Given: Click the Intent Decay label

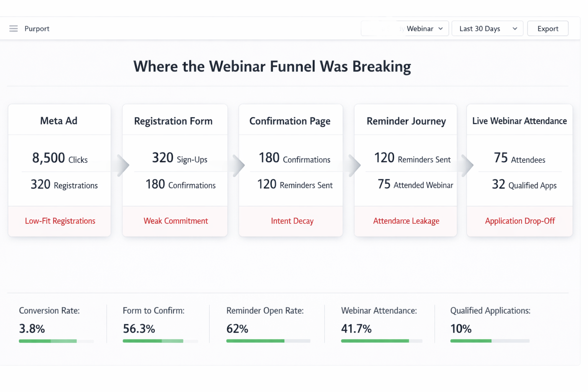Looking at the screenshot, I should (292, 221).
